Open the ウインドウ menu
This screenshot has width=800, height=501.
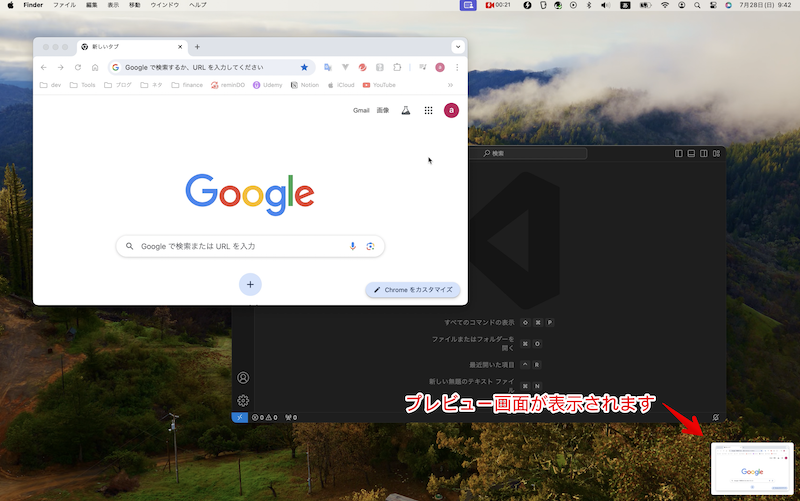pyautogui.click(x=165, y=5)
